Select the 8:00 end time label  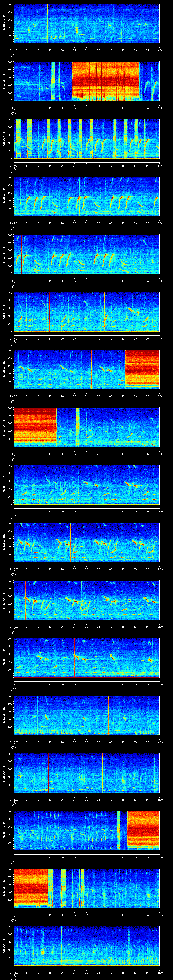point(160,396)
